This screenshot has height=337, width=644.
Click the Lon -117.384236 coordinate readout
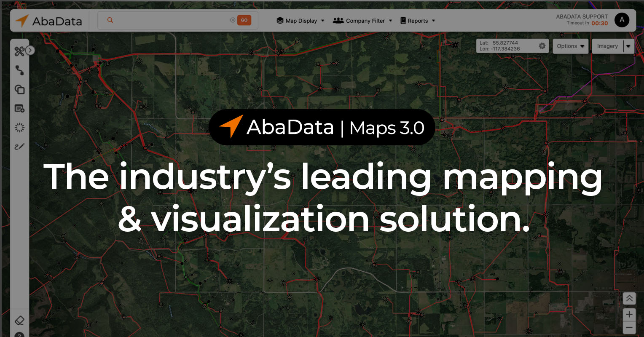(500, 49)
